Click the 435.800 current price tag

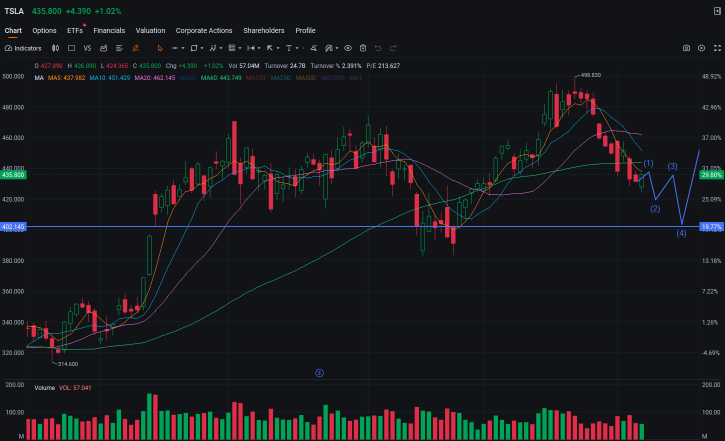13,175
